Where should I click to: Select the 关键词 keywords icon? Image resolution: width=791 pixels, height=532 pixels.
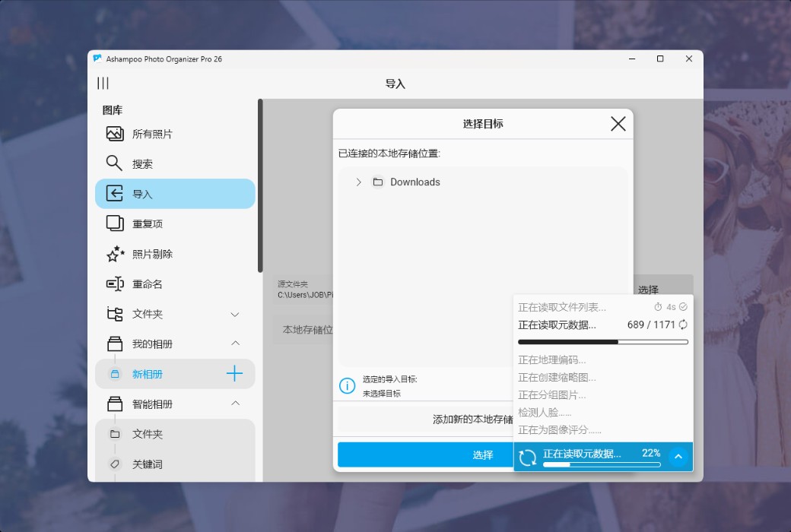pyautogui.click(x=114, y=464)
